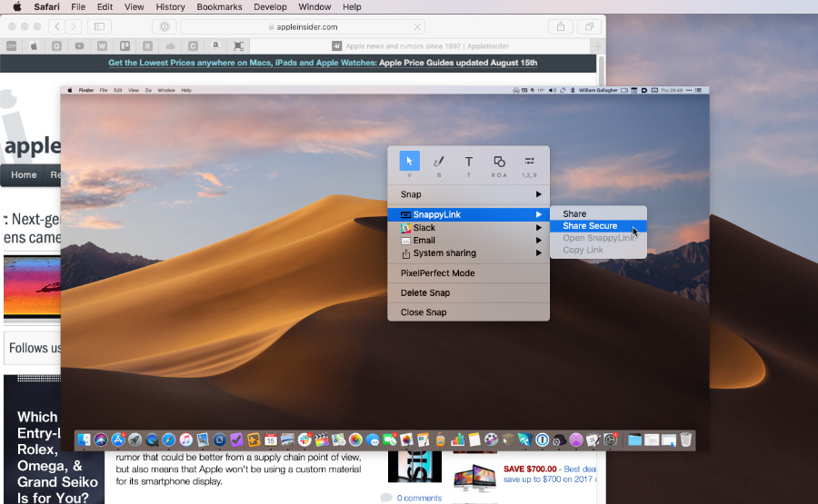Viewport: 818px width, 504px height.
Task: Open the Apple pinned tab in Safari
Action: pos(34,46)
